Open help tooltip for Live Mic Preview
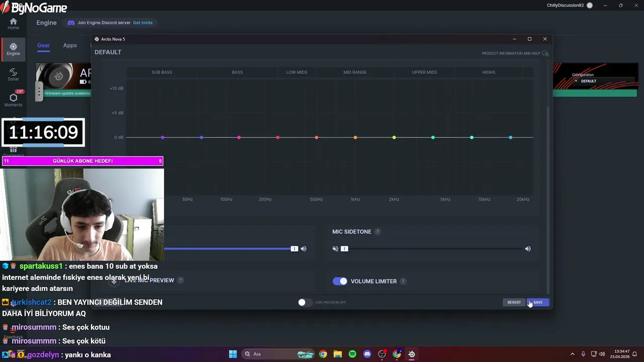Viewport: 644px width, 362px height. (x=180, y=280)
